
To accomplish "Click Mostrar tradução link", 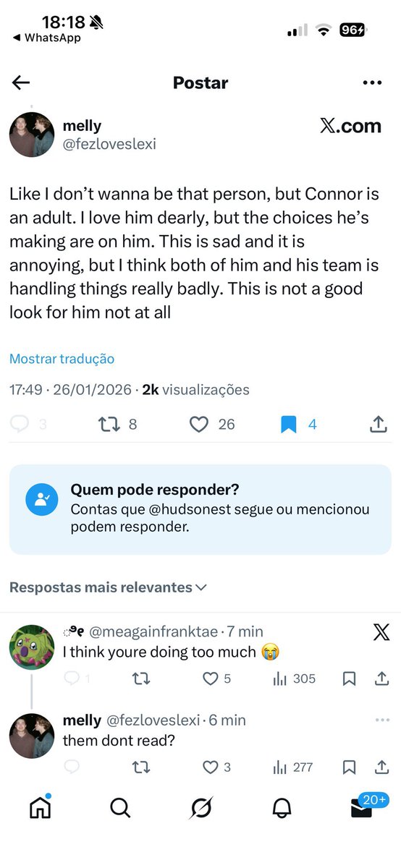I will click(x=62, y=359).
